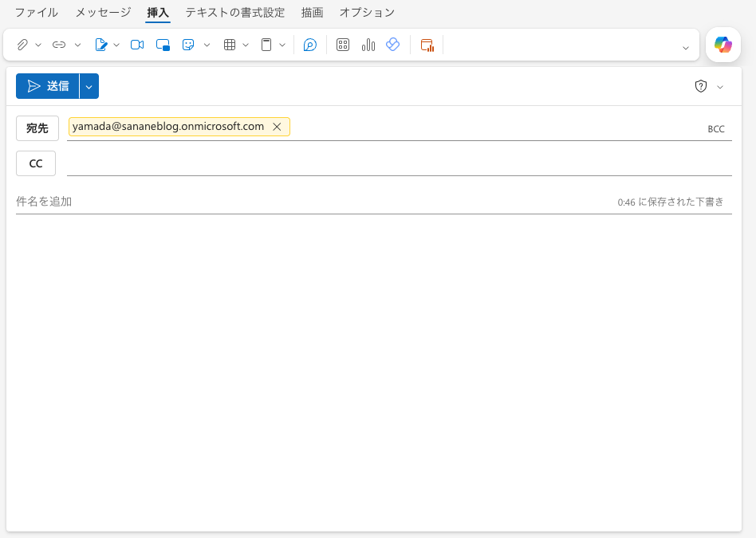Open the dropdown next to the shield icon
756x538 pixels.
coord(720,87)
